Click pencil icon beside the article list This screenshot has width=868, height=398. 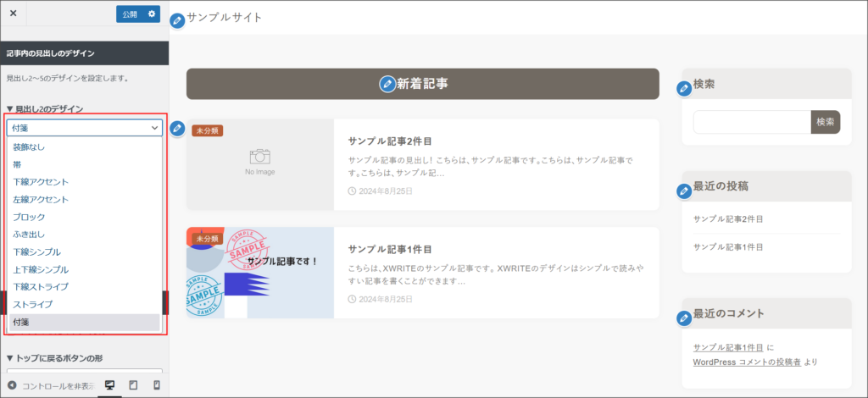coord(176,128)
